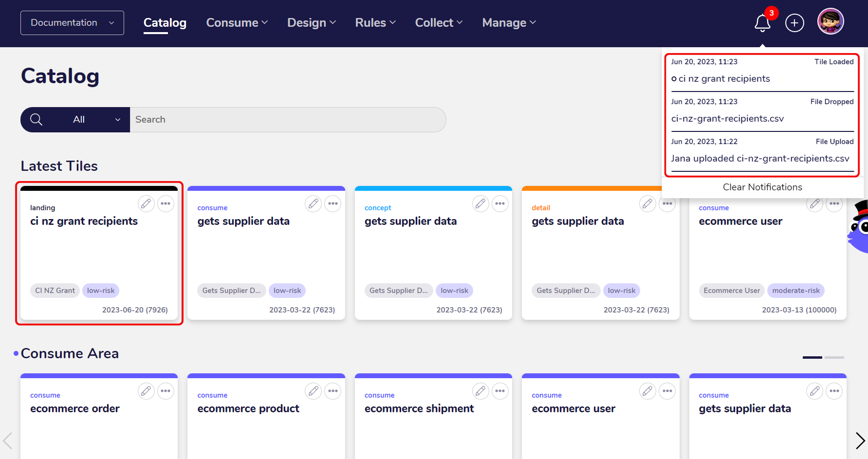Click the Consume Area section heading

tap(70, 353)
